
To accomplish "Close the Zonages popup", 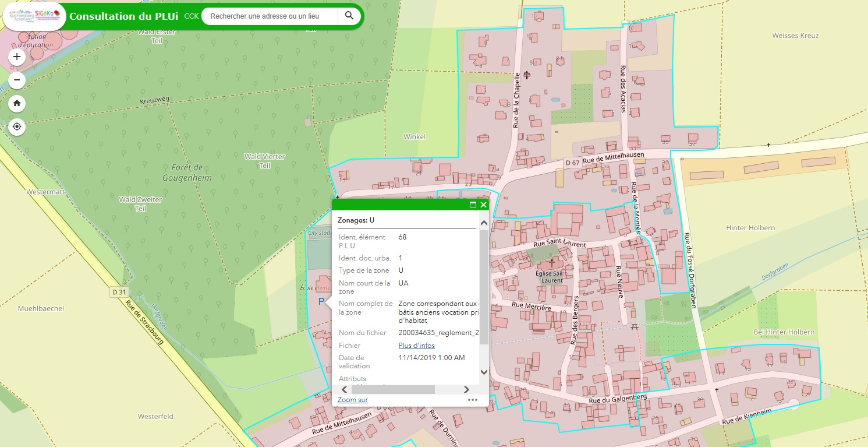I will coord(483,205).
